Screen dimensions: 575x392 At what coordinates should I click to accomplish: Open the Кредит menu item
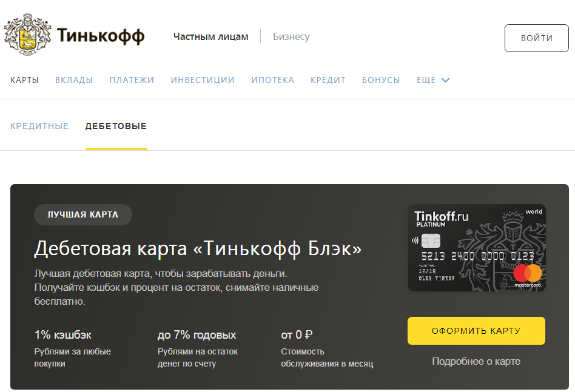(328, 80)
